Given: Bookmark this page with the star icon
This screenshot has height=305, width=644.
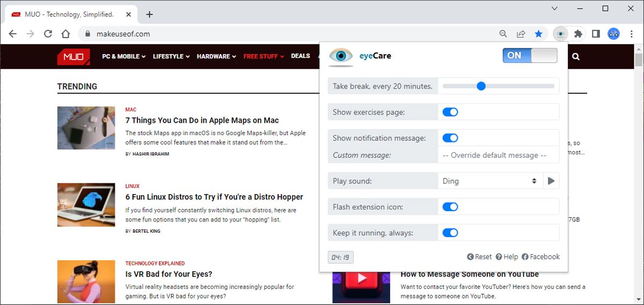Looking at the screenshot, I should [538, 34].
